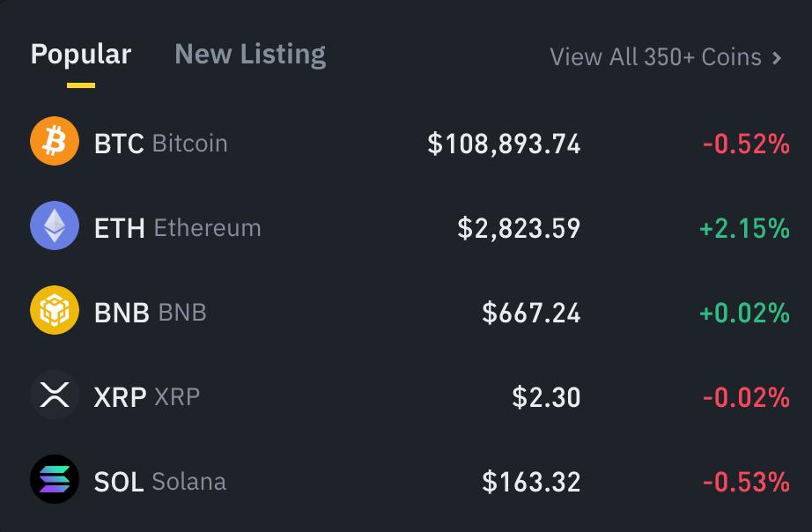Click the orange Bitcoin coin icon
The height and width of the screenshot is (532, 812).
[55, 141]
